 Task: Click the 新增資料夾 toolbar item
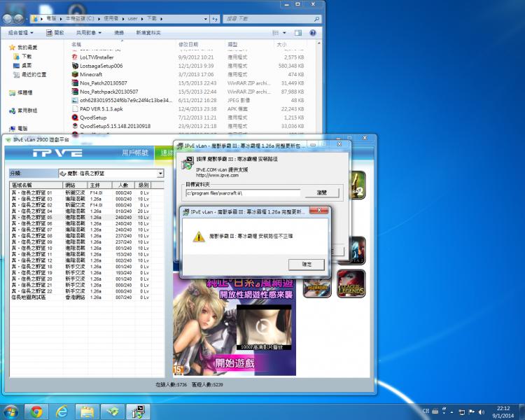[148, 32]
